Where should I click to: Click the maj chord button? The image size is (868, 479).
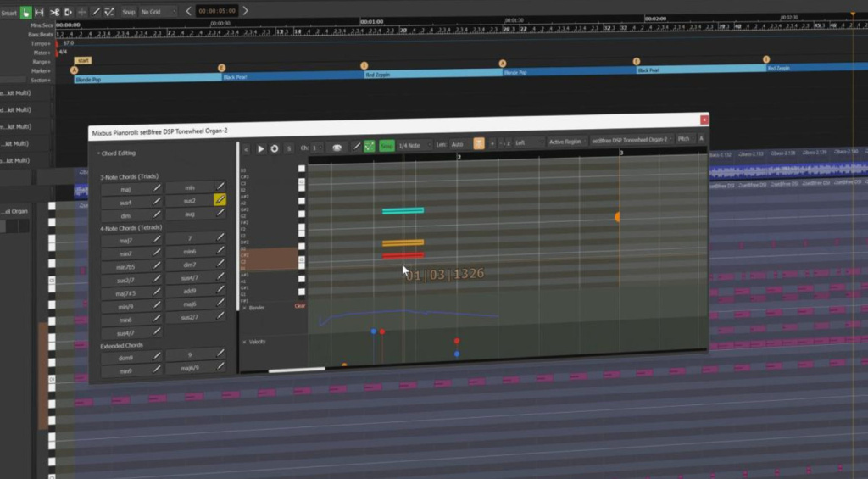(125, 189)
